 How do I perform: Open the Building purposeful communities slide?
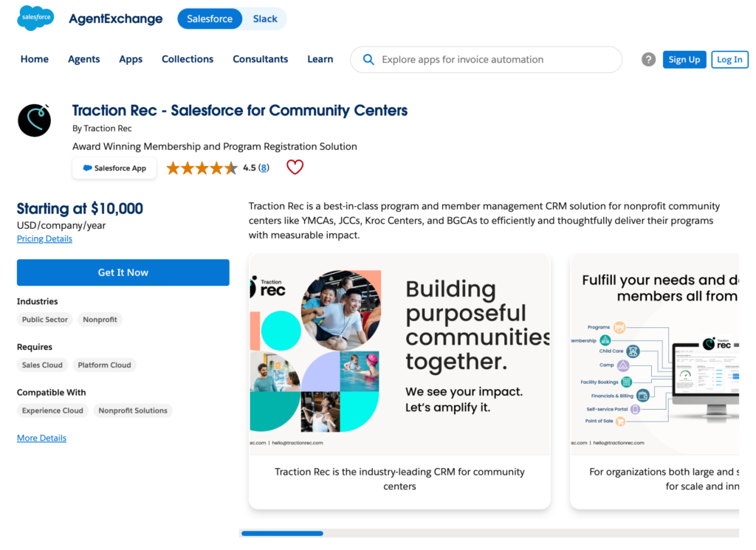[x=399, y=381]
